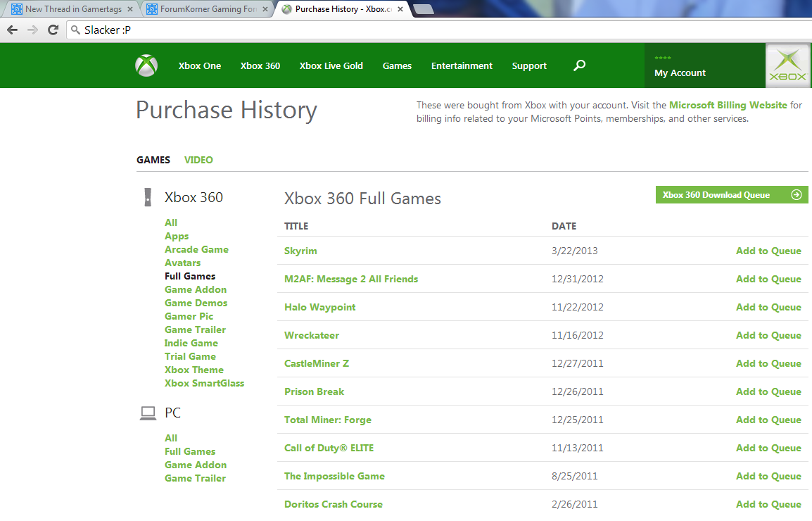
Task: Filter by Game Addon under Xbox 360
Action: pos(195,289)
